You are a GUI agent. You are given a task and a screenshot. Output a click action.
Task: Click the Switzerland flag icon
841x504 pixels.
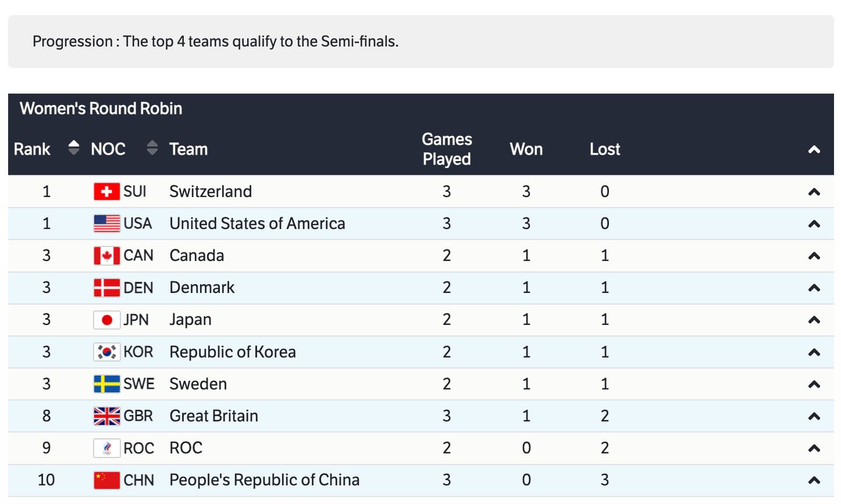[x=106, y=192]
